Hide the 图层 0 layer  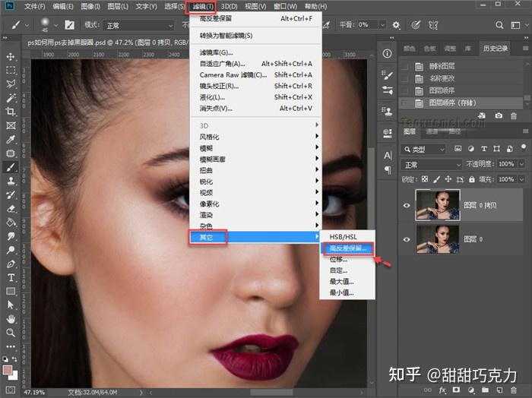click(x=407, y=239)
